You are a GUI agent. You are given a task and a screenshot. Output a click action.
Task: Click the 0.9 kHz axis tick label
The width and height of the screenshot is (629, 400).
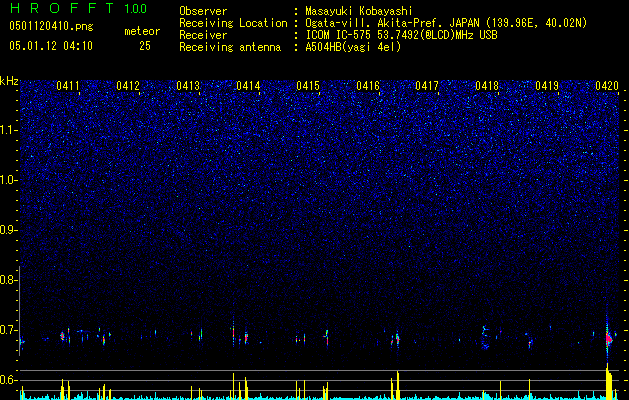pos(7,230)
